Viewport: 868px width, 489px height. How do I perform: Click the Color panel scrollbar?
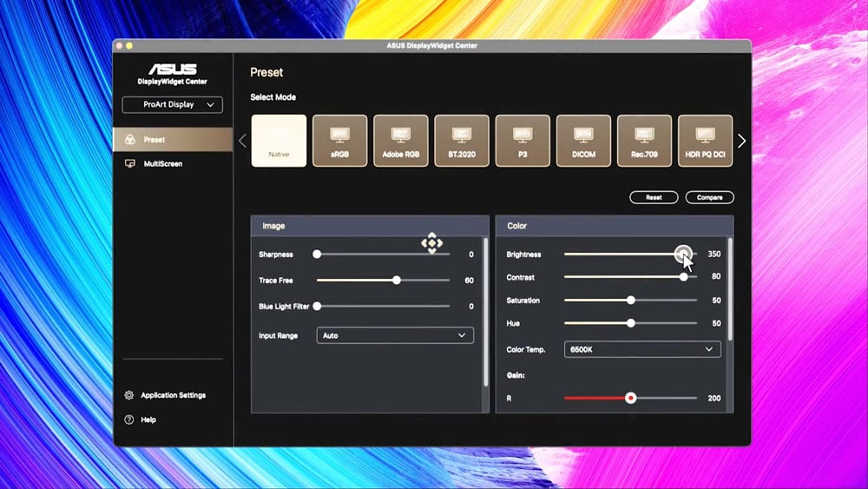[x=730, y=289]
